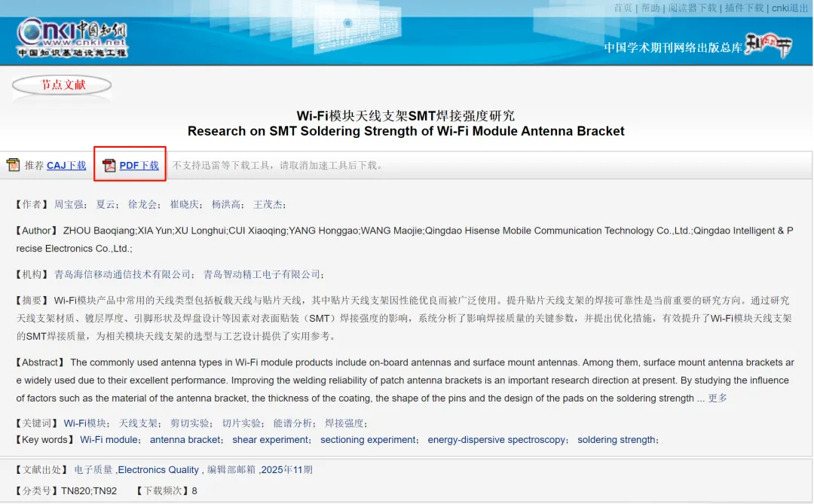The width and height of the screenshot is (814, 504).
Task: Click keyword 剪切实验
Action: click(190, 423)
